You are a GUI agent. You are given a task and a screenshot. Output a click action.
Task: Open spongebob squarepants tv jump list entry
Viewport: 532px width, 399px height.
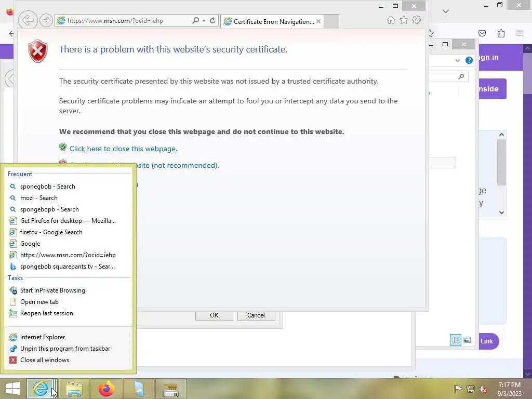tap(69, 267)
